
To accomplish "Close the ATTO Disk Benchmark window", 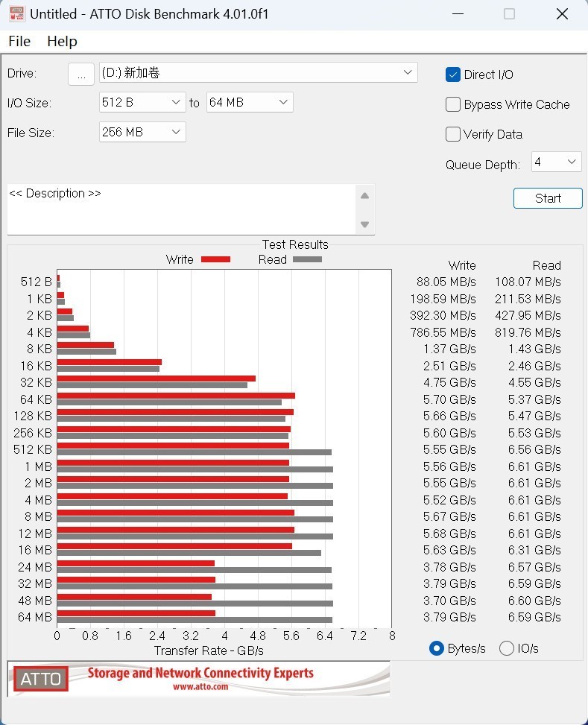I will [563, 14].
